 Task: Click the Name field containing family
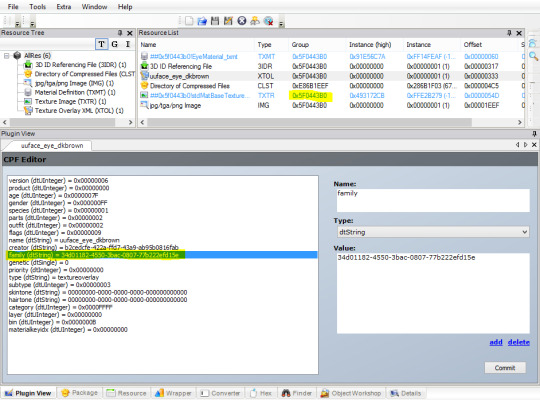click(x=433, y=200)
